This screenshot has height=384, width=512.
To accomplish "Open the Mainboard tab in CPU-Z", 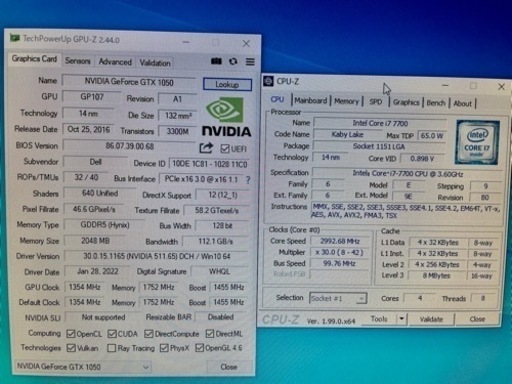I will coord(311,101).
